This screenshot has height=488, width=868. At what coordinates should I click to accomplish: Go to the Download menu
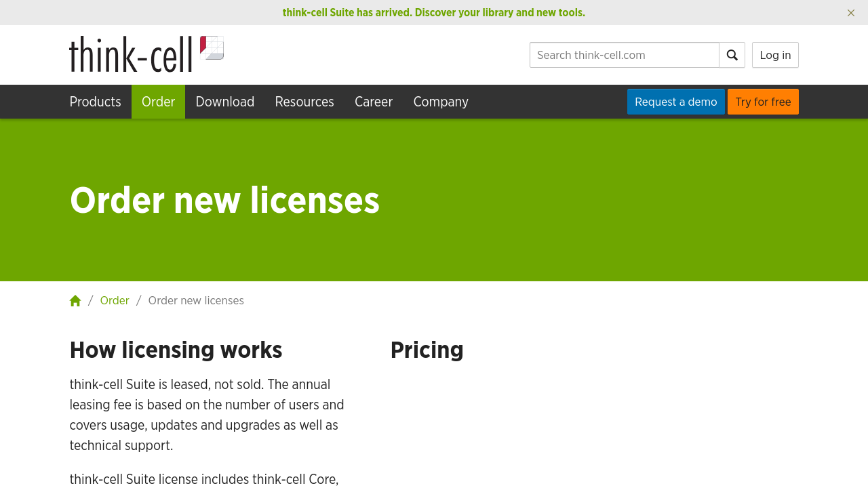(x=224, y=102)
